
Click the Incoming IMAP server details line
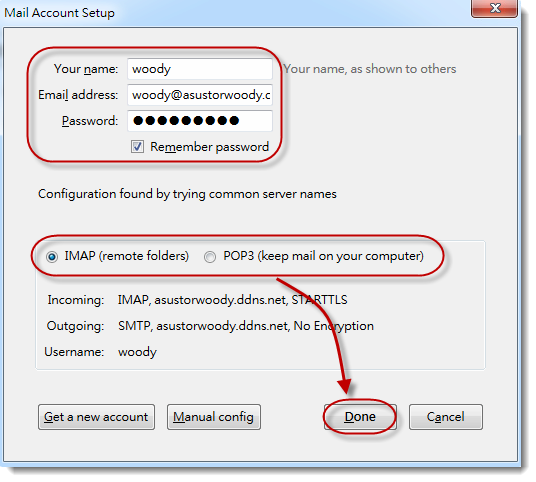pos(197,300)
